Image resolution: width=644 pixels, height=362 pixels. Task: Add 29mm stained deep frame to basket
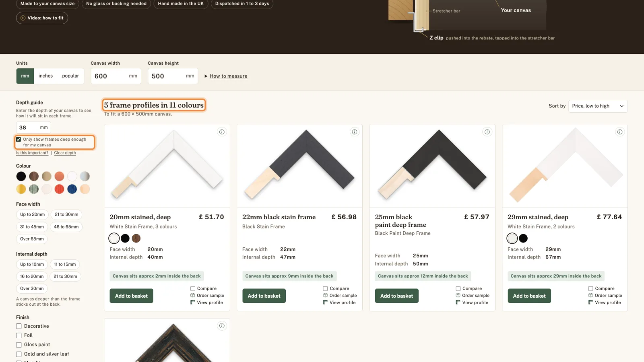click(x=529, y=296)
